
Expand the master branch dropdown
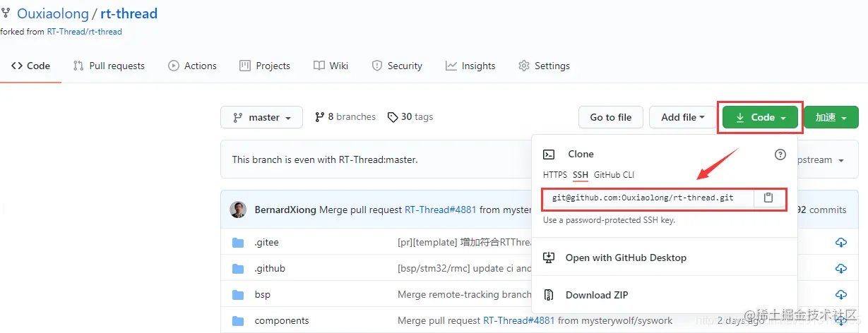tap(261, 117)
